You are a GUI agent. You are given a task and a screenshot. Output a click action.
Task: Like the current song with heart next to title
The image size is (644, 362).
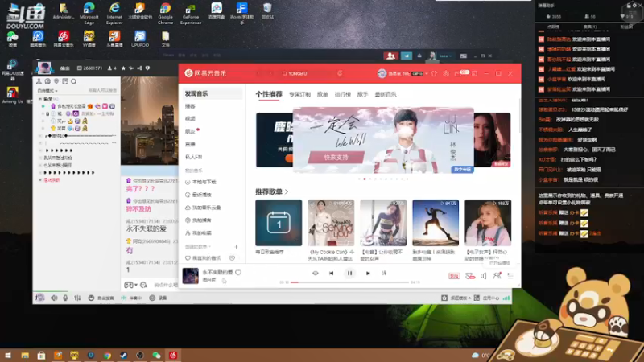click(238, 272)
